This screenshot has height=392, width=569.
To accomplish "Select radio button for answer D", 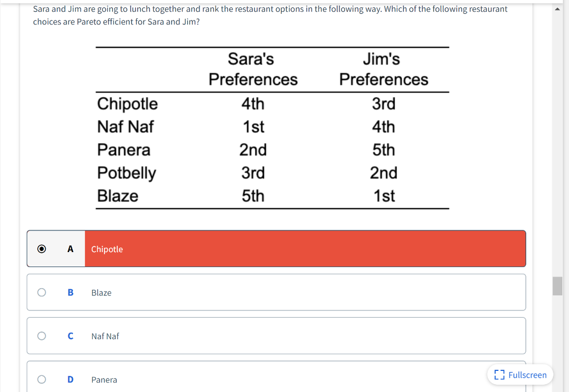I will click(x=42, y=379).
